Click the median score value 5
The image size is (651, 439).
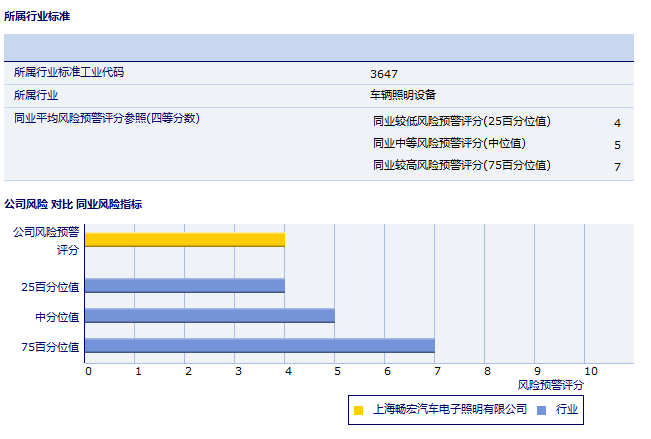point(617,145)
